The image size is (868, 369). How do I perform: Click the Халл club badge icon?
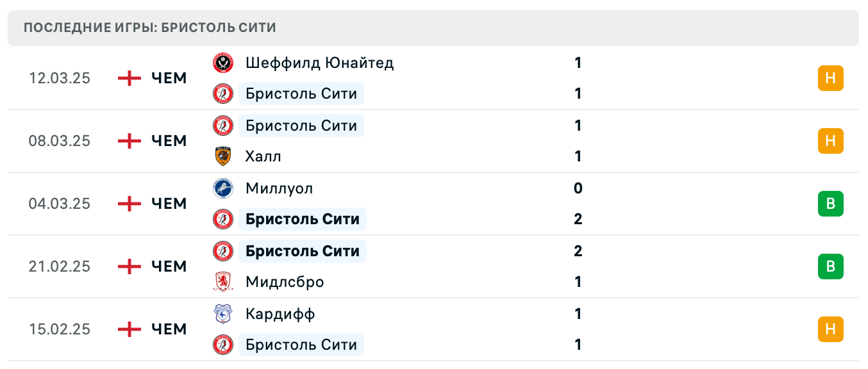coord(223,156)
